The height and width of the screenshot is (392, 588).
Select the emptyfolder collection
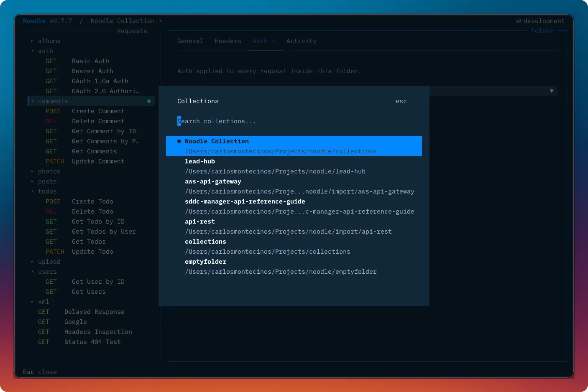pyautogui.click(x=294, y=266)
